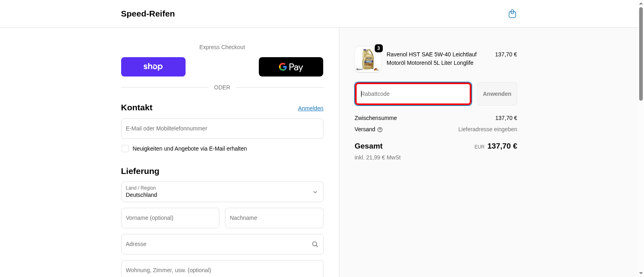Image resolution: width=644 pixels, height=277 pixels.
Task: Select the Nachname input field
Action: click(x=274, y=218)
